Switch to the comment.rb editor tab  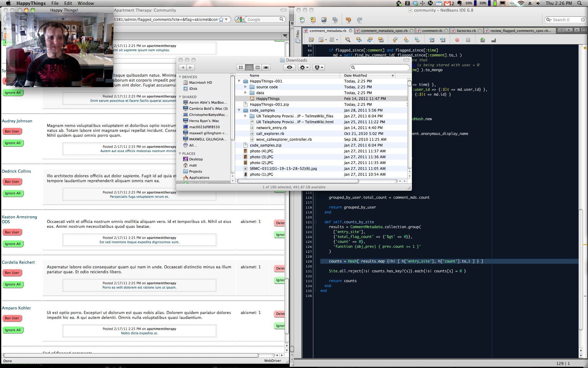point(432,31)
